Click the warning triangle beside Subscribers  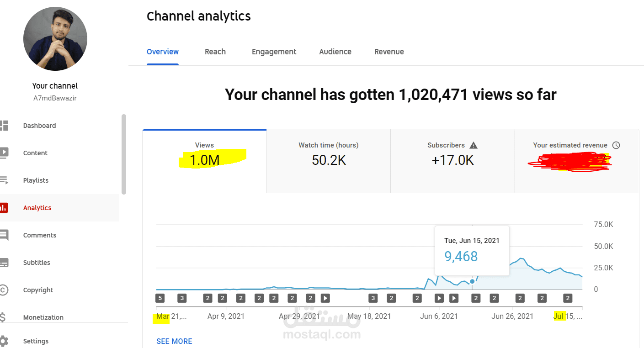474,145
